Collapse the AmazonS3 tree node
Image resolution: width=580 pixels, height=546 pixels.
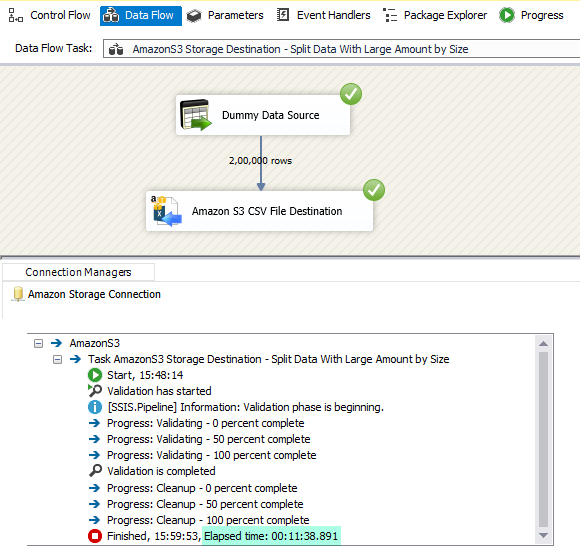click(x=38, y=344)
